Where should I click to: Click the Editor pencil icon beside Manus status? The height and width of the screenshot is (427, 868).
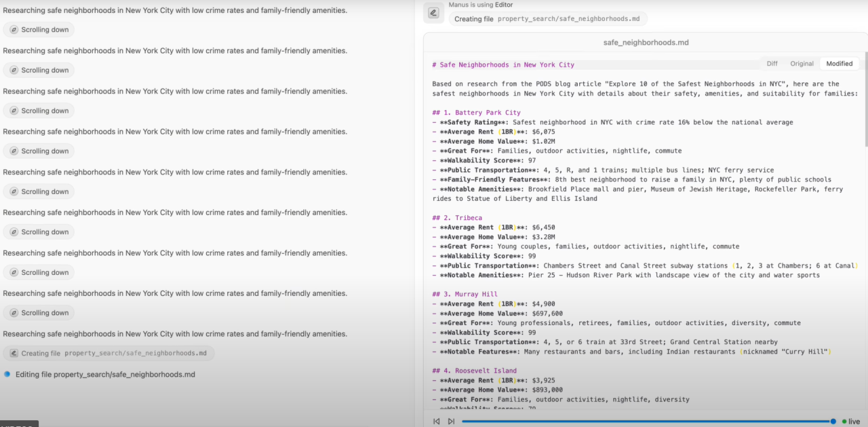click(434, 13)
